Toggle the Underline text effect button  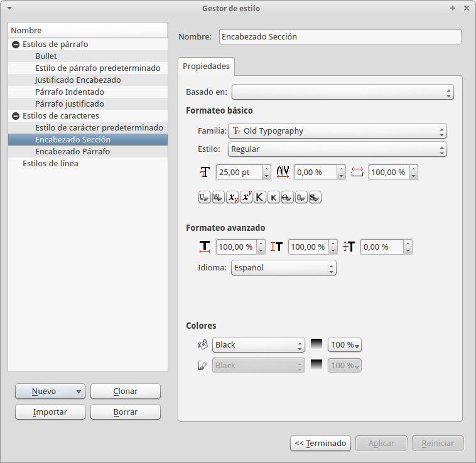[x=204, y=198]
